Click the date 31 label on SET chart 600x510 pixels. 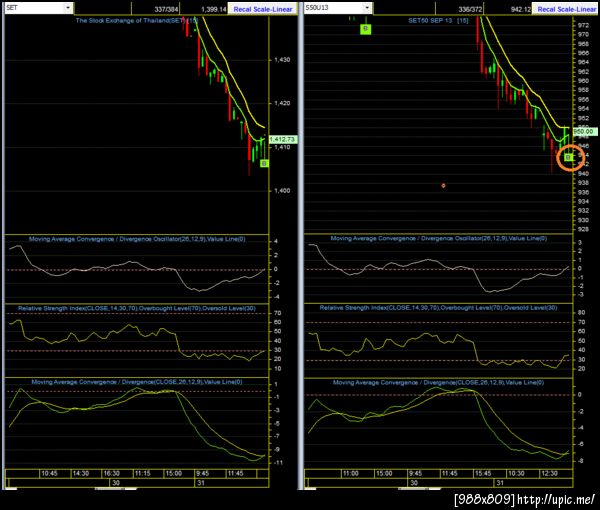[201, 483]
